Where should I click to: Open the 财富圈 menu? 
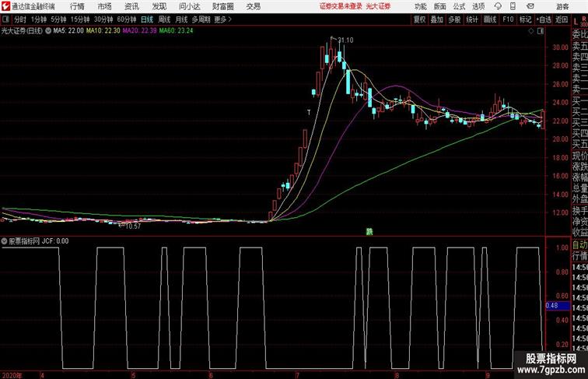222,6
